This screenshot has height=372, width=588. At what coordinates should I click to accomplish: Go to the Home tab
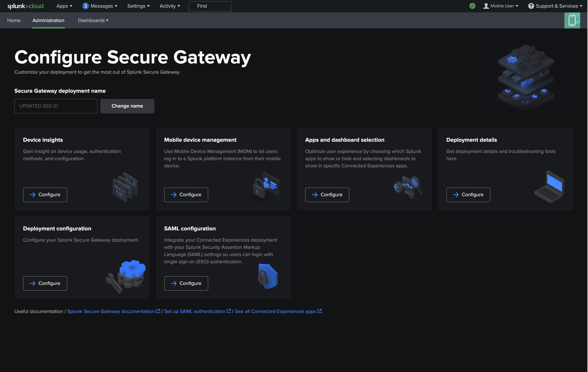(x=14, y=20)
